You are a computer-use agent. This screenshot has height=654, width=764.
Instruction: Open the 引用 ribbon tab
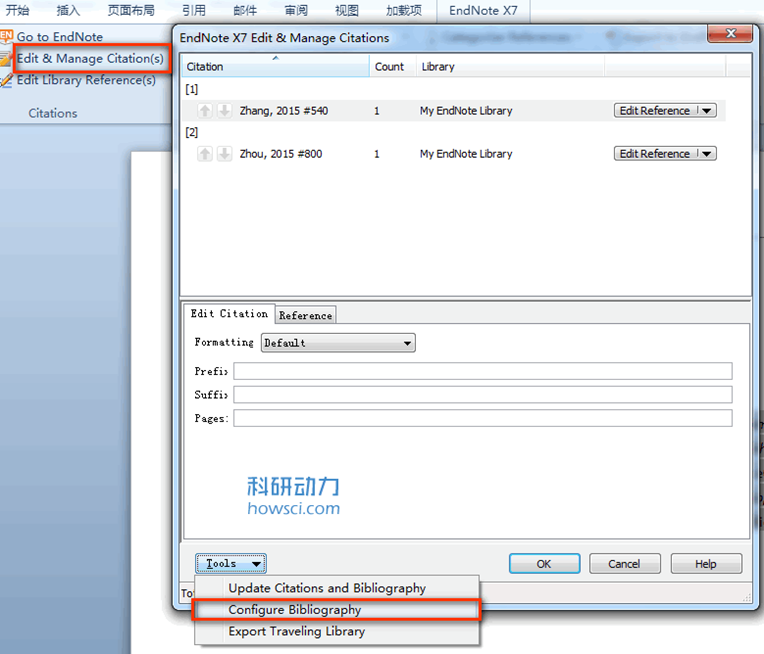[x=194, y=10]
